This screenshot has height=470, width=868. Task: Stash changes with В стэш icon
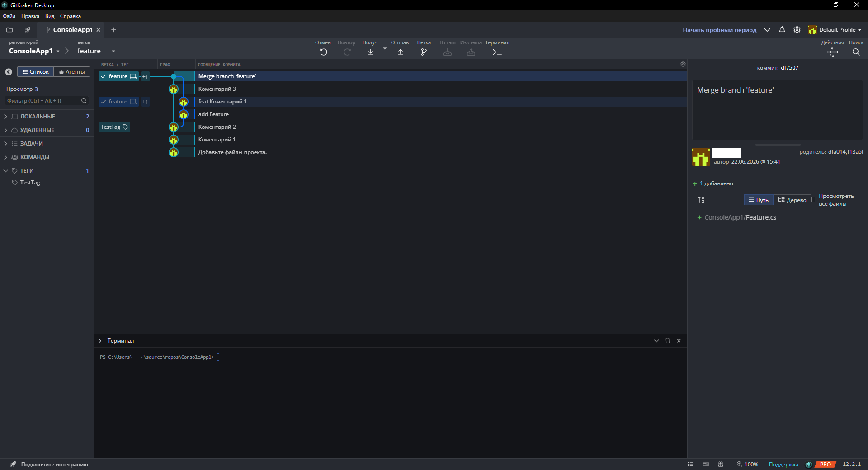[448, 52]
